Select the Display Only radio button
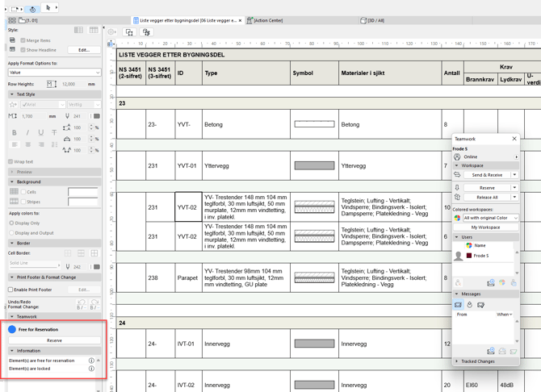541x392 pixels. [11, 223]
